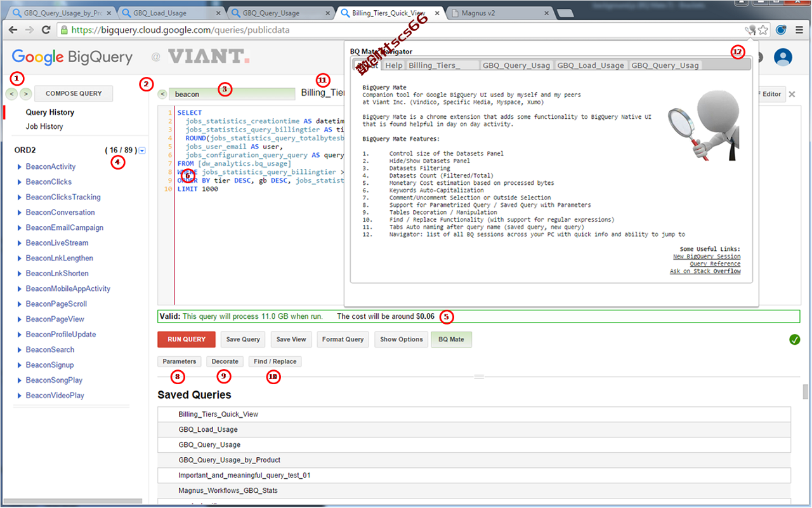This screenshot has height=508, width=812.
Task: Click the browser Forward arrow
Action: tap(29, 30)
